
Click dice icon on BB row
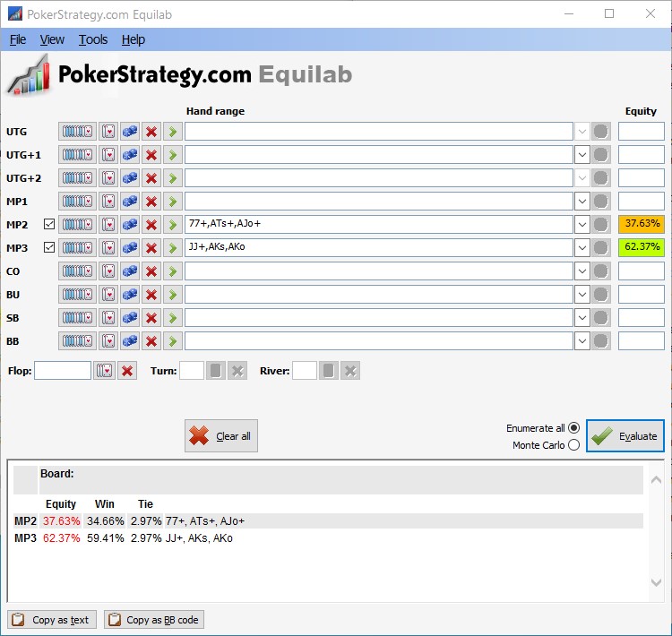[x=130, y=341]
